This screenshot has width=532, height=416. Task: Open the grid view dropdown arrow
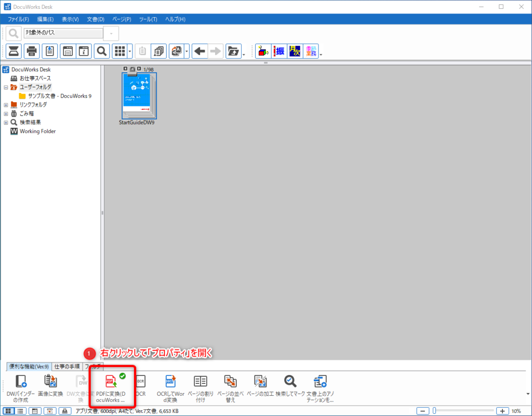[x=130, y=51]
